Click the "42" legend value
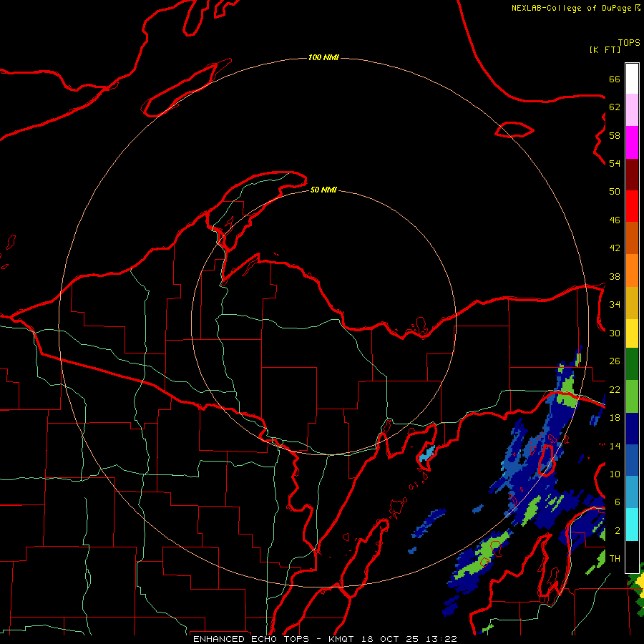 (615, 248)
